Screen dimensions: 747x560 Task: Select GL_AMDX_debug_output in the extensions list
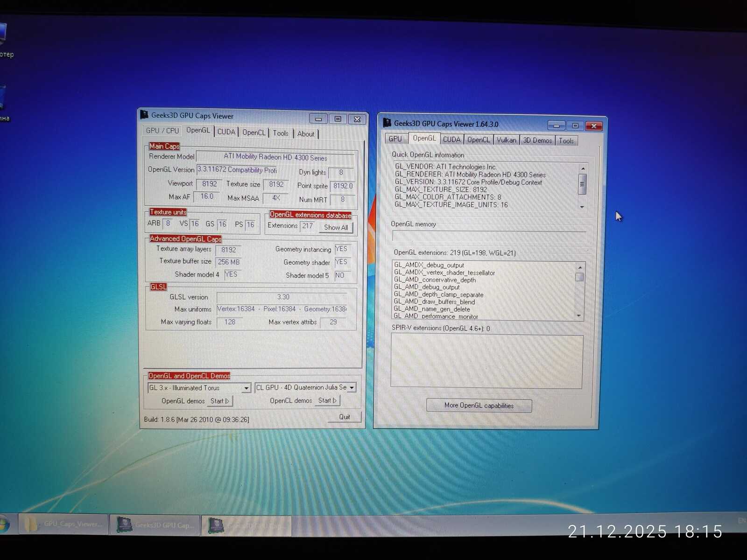tap(429, 265)
